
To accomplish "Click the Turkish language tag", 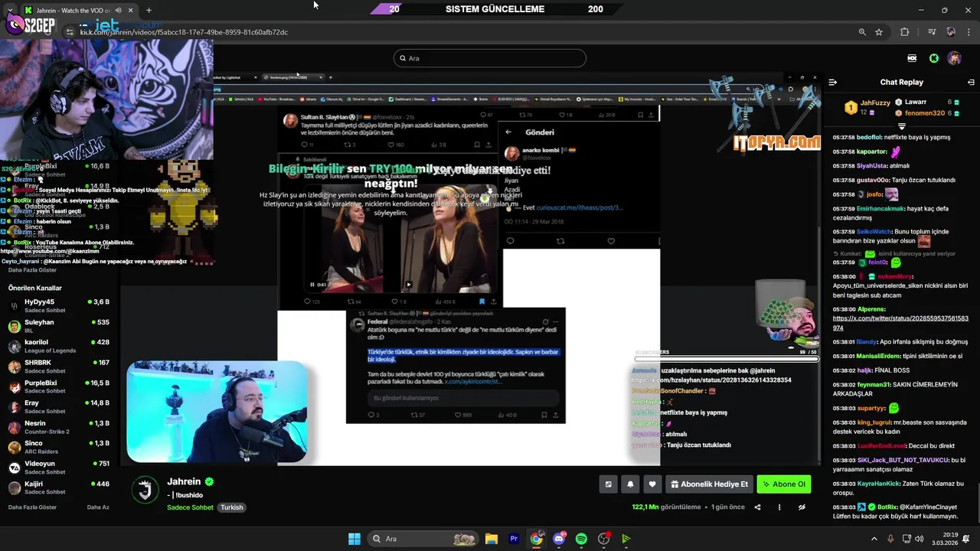I will pyautogui.click(x=232, y=507).
